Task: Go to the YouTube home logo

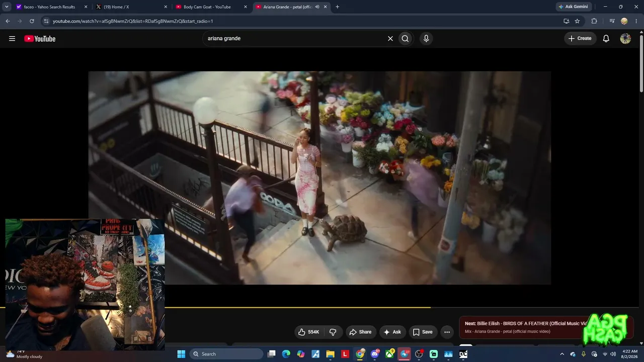Action: [x=40, y=39]
